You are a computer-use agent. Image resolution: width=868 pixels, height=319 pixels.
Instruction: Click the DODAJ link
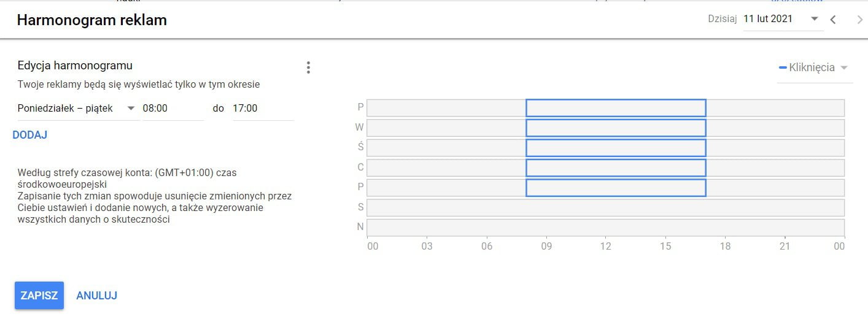[x=30, y=135]
